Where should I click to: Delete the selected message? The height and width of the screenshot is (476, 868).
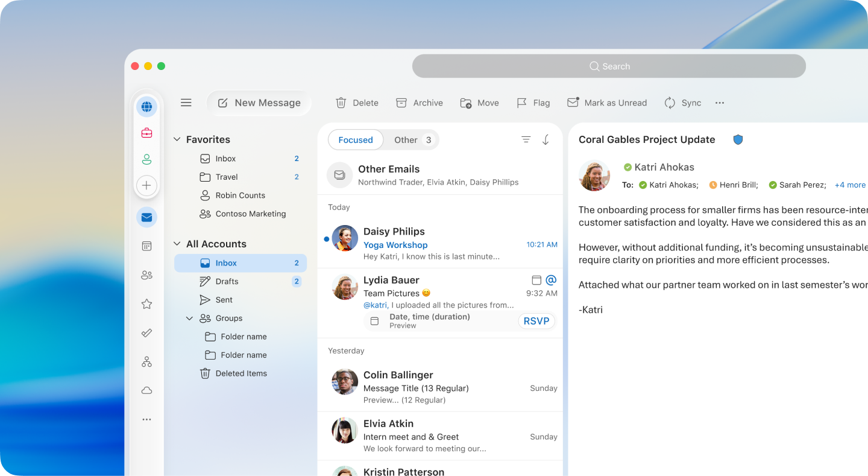click(x=357, y=103)
